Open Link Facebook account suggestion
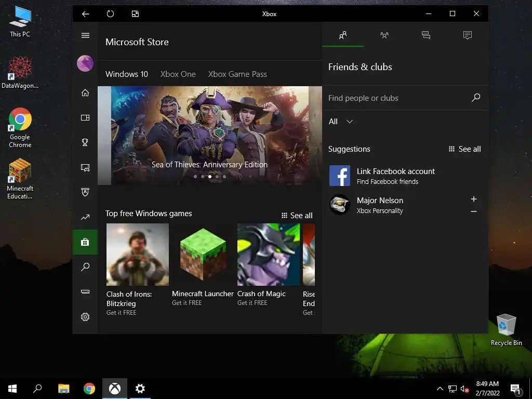The image size is (532, 399). (405, 176)
